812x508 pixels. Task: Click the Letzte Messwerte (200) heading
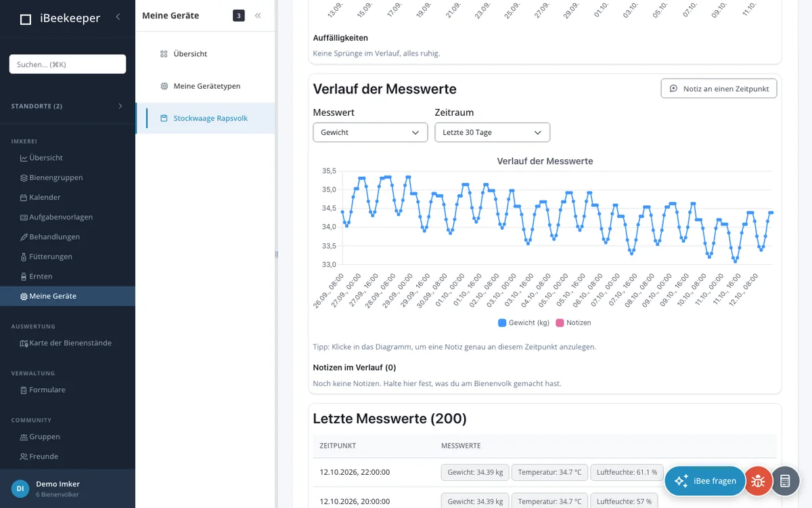pyautogui.click(x=390, y=419)
